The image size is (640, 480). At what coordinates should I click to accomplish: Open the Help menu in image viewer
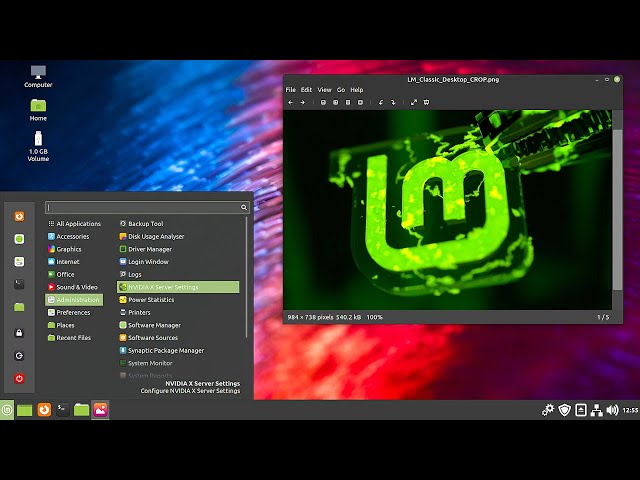[x=357, y=90]
